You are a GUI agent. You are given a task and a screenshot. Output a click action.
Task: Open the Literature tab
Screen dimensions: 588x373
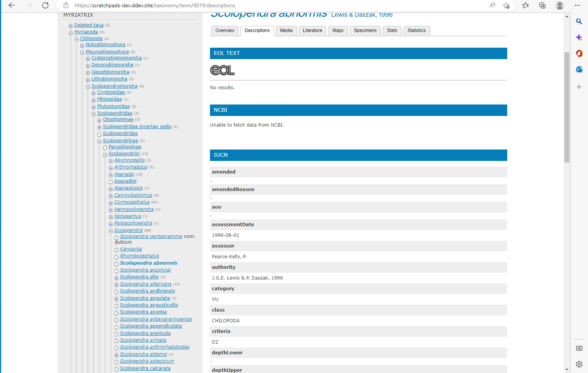[x=312, y=31]
